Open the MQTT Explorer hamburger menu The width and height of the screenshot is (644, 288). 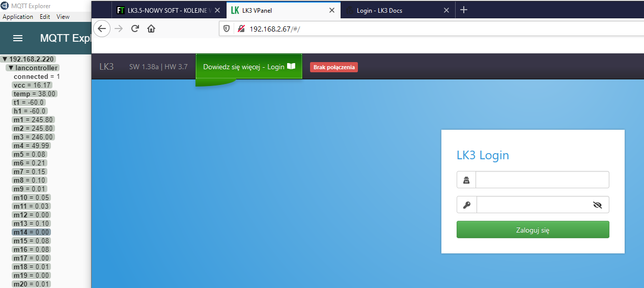pyautogui.click(x=18, y=38)
